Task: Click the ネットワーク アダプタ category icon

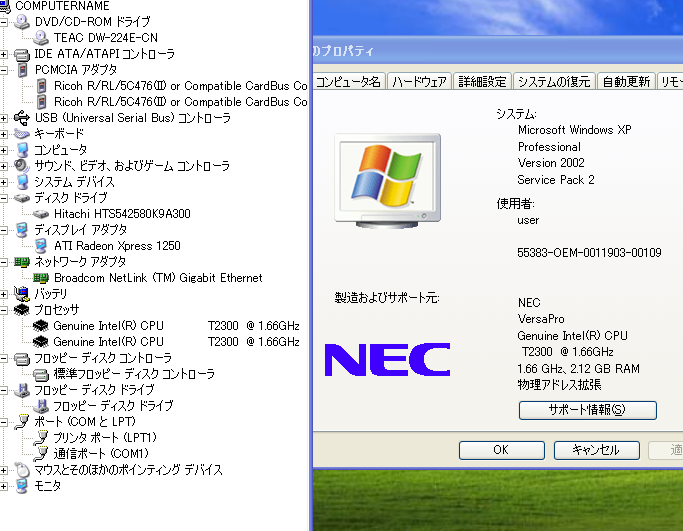Action: (x=22, y=262)
